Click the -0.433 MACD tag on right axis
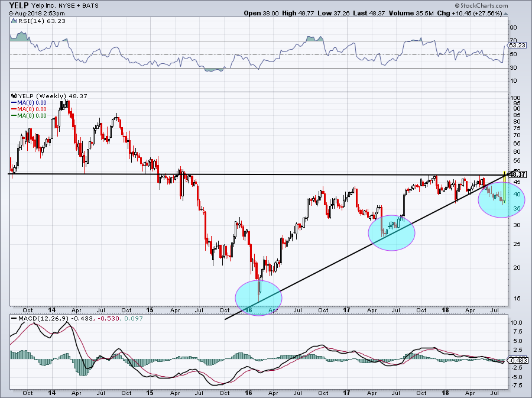Screen dimensions: 532x398 (x=518, y=360)
